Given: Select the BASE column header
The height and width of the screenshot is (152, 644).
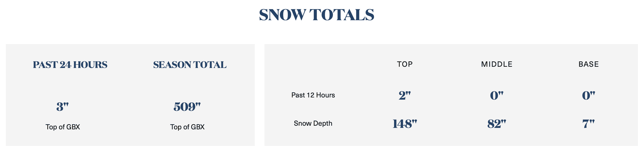Looking at the screenshot, I should coord(588,64).
